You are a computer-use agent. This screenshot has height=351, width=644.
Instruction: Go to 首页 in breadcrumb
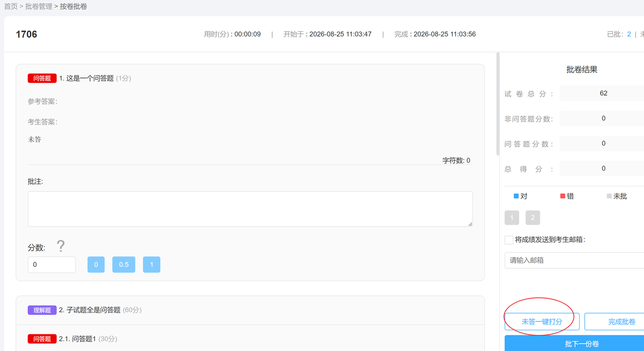click(11, 7)
